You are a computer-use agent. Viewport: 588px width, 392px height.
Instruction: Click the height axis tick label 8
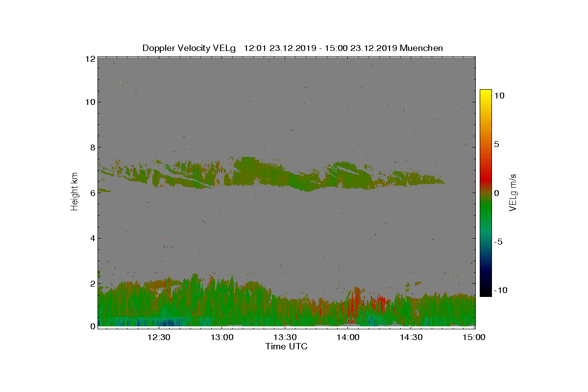(92, 147)
